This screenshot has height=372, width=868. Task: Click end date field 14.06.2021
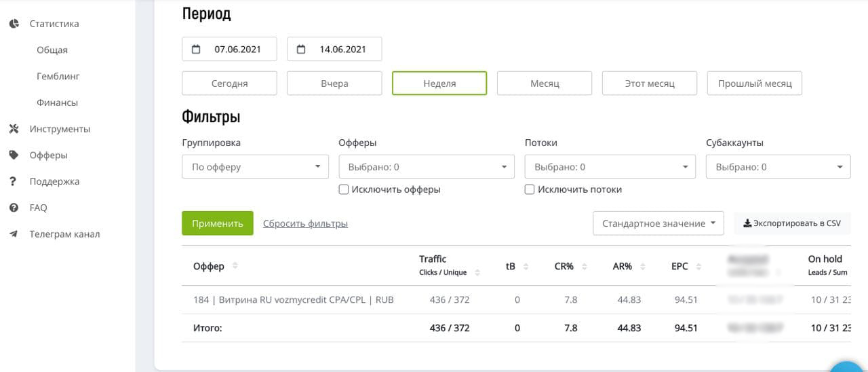point(334,49)
